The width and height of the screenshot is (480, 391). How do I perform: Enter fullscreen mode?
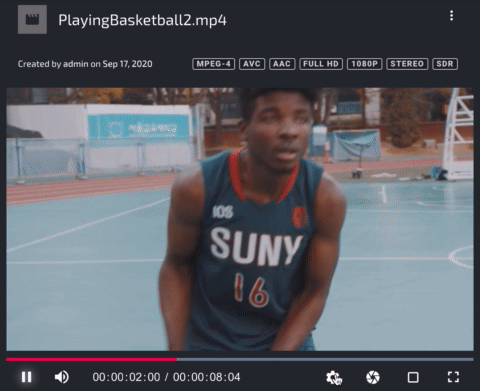point(453,377)
